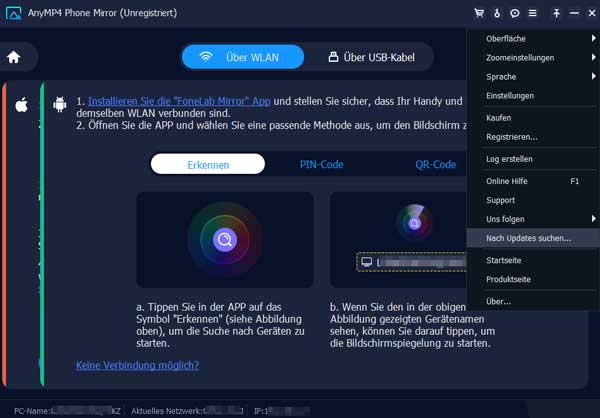Image resolution: width=600 pixels, height=418 pixels.
Task: Open Online Hilfe menu entry
Action: (x=533, y=181)
